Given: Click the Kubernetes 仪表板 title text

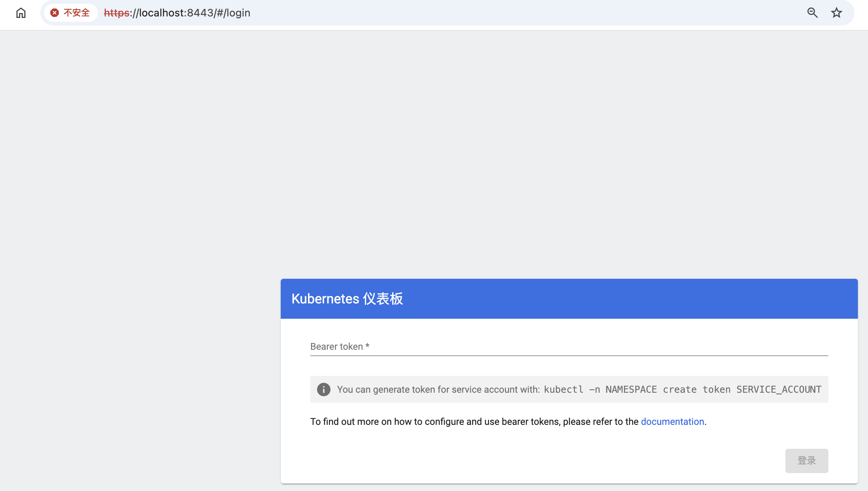Looking at the screenshot, I should click(347, 299).
